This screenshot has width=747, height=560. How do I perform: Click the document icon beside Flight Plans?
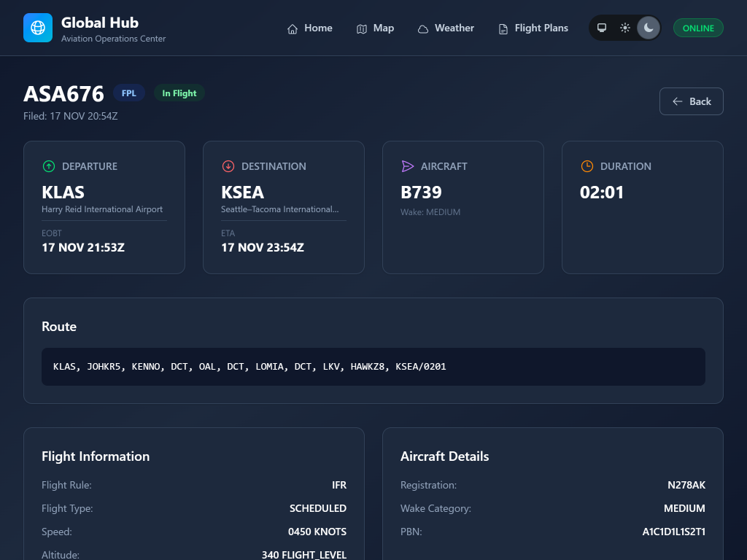tap(503, 28)
